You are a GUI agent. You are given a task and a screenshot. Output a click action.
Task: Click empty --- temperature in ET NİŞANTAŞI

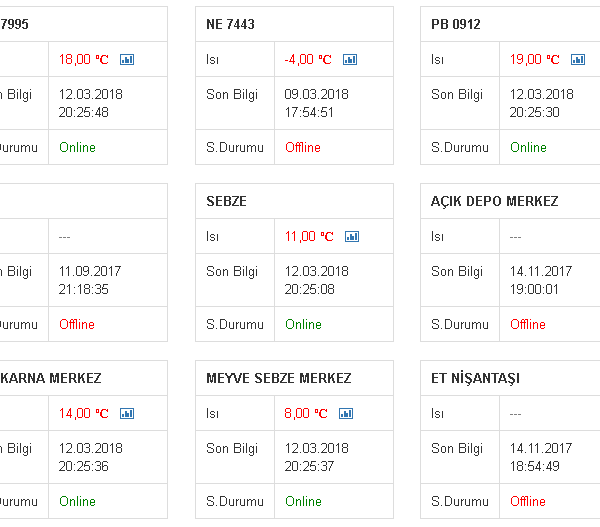pyautogui.click(x=515, y=414)
